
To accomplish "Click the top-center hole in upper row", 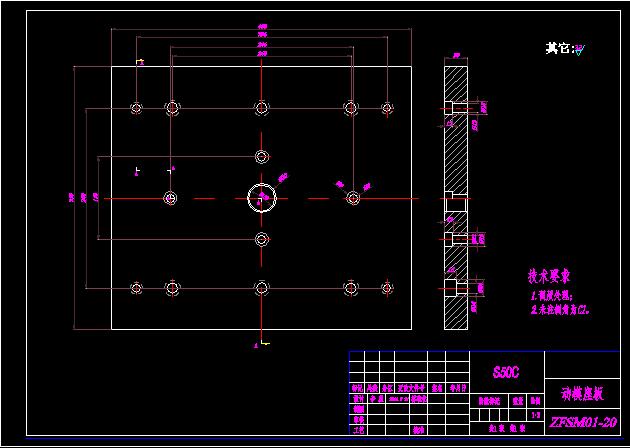I will click(x=262, y=108).
